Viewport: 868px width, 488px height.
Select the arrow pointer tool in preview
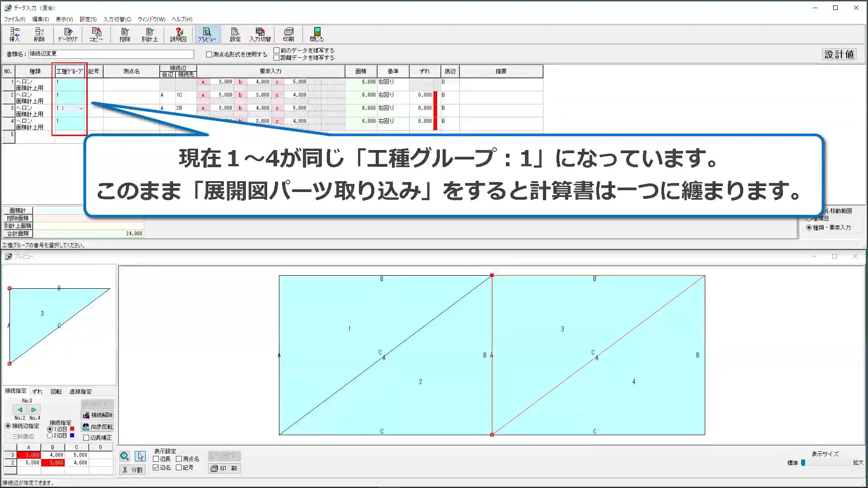(140, 456)
